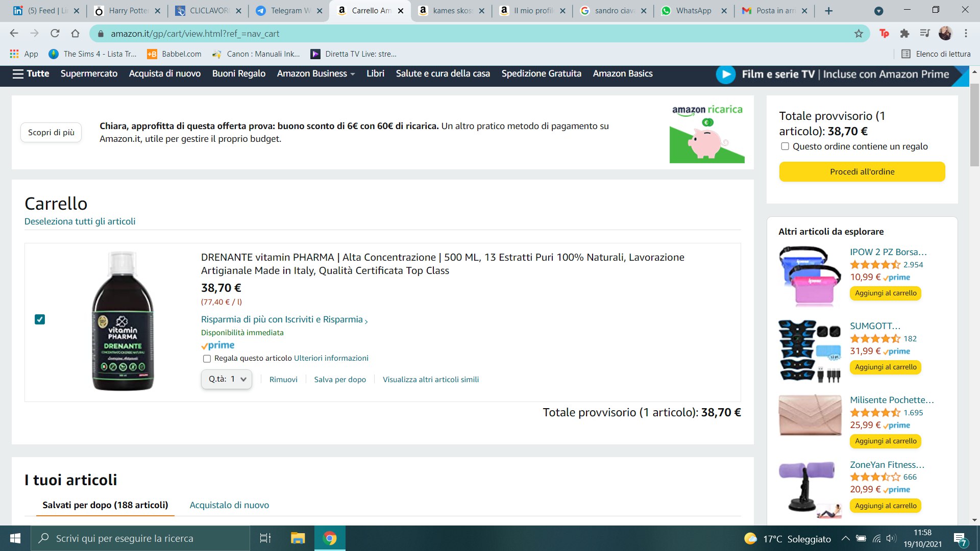Image resolution: width=980 pixels, height=551 pixels.
Task: Click the browser home icon
Action: (75, 34)
